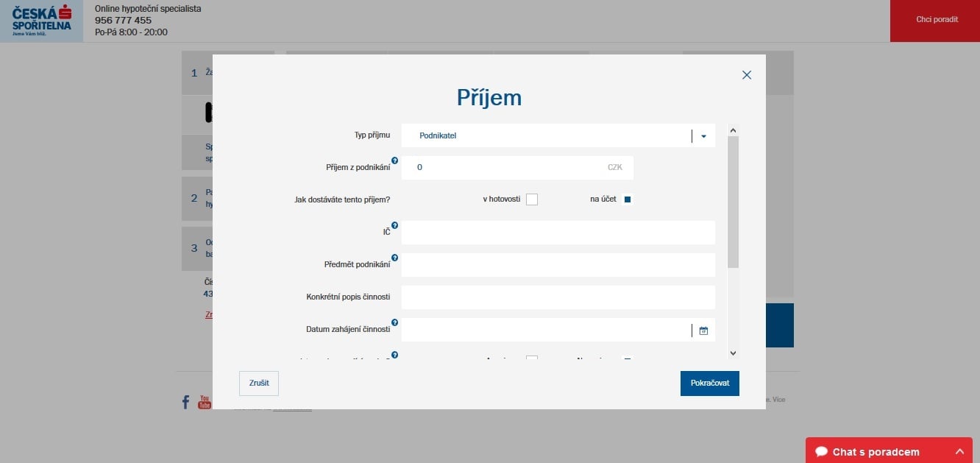Toggle the 'na účet' checkbox
The width and height of the screenshot is (980, 463).
click(x=628, y=199)
